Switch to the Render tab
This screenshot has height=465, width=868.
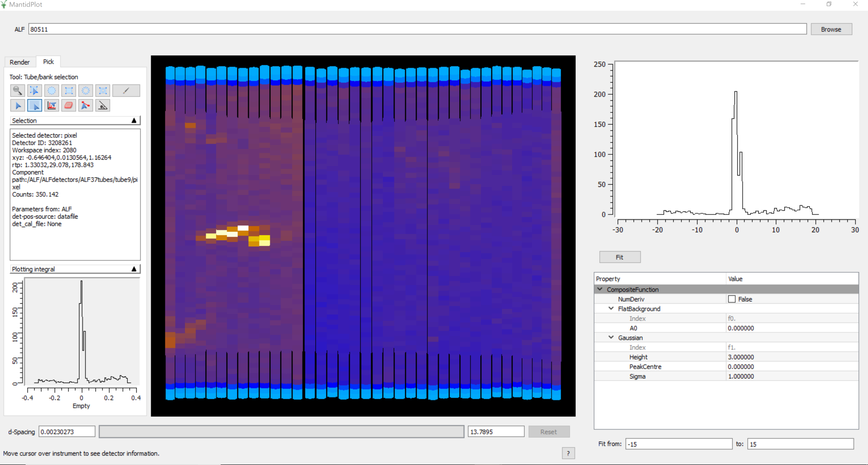pyautogui.click(x=20, y=62)
